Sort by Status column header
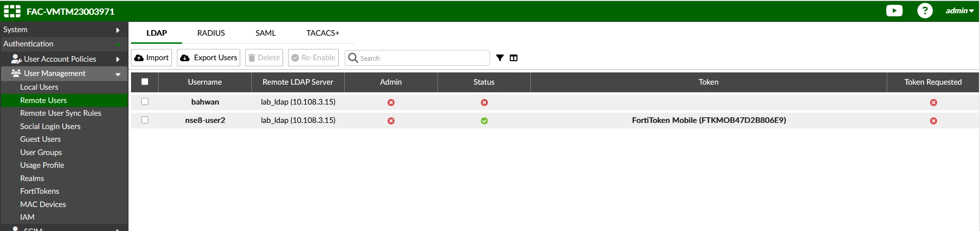Viewport: 980px width, 231px height. [484, 82]
